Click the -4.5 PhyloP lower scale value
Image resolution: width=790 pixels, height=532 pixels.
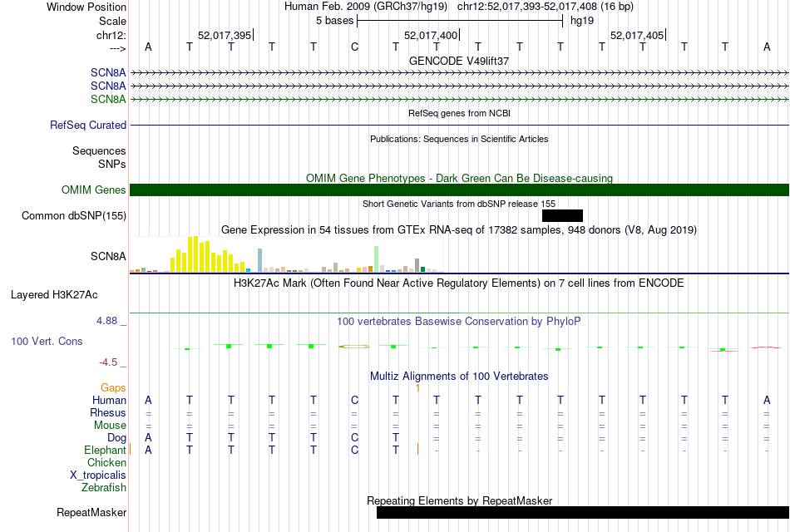108,362
